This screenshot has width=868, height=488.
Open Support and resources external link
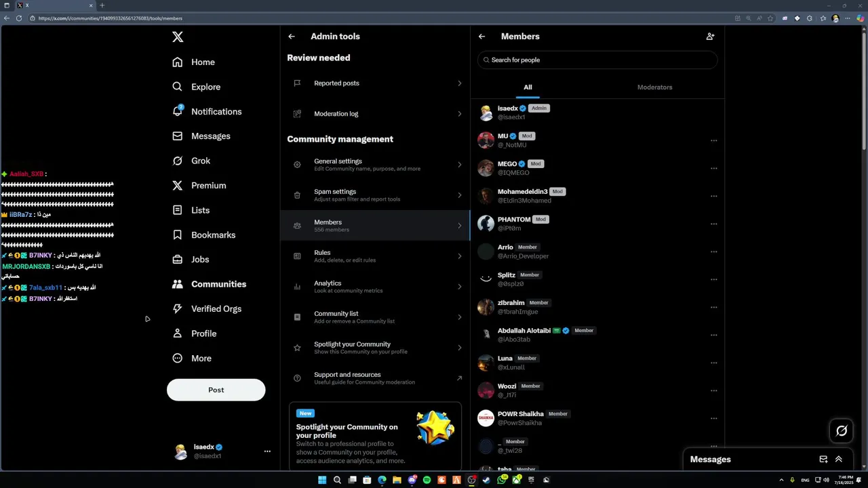click(375, 378)
